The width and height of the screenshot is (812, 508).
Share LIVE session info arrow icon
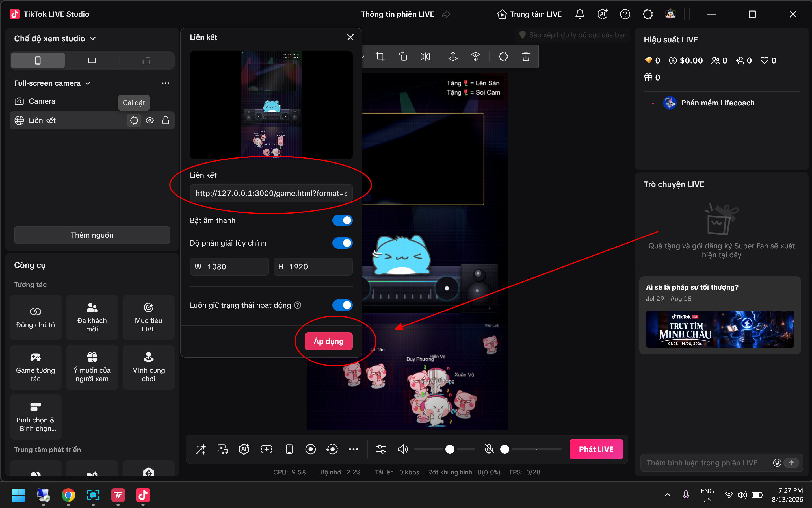tap(446, 14)
